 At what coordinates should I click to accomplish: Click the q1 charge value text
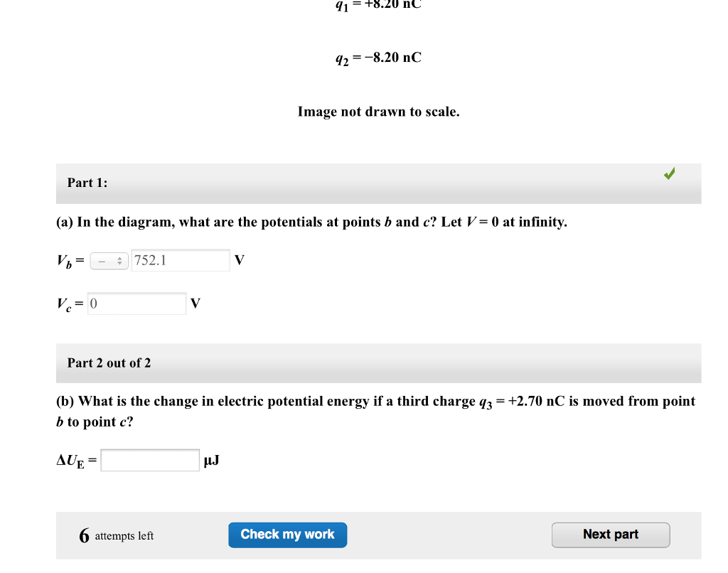[378, 6]
